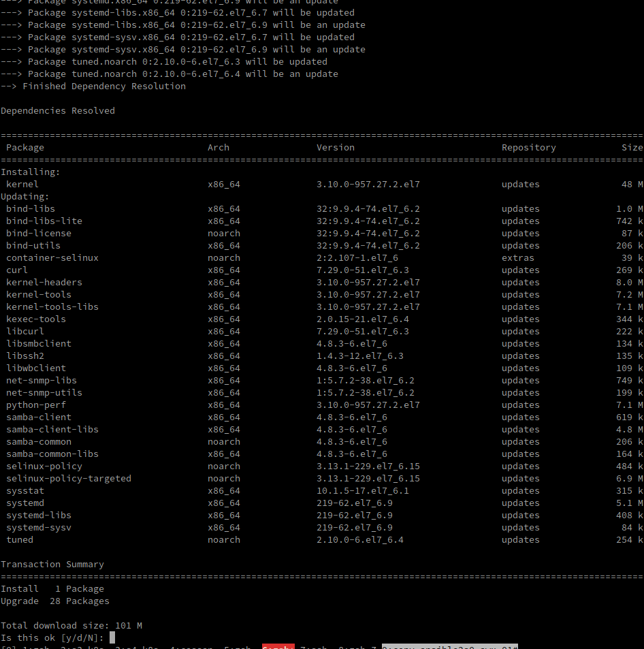
Task: Click the bind-libs-lite package name
Action: point(44,221)
